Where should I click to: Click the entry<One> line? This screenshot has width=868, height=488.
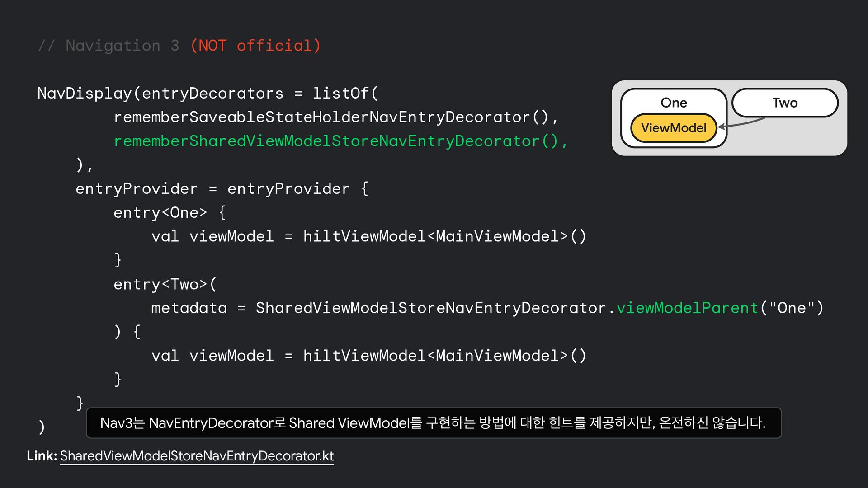click(x=170, y=213)
